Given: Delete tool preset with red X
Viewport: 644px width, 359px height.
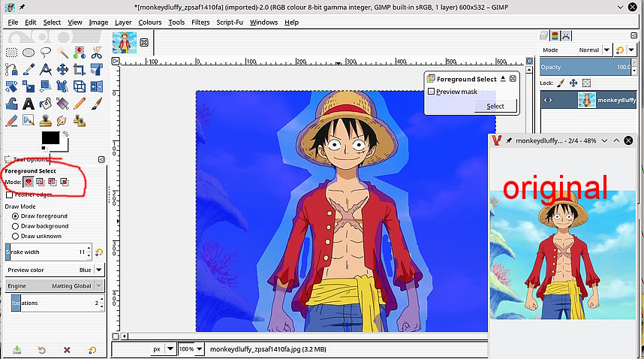Looking at the screenshot, I should [67, 350].
